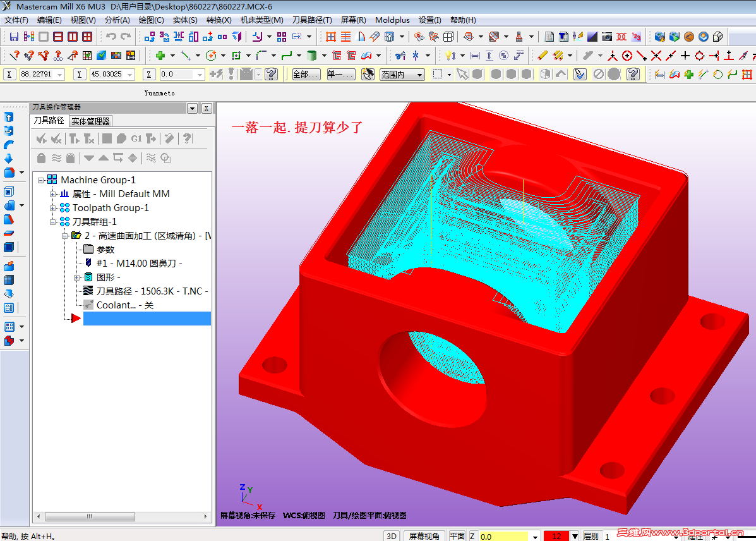Image resolution: width=756 pixels, height=541 pixels.
Task: Select the #1 - M14.00 圆鼻刀 tool item
Action: tap(140, 264)
